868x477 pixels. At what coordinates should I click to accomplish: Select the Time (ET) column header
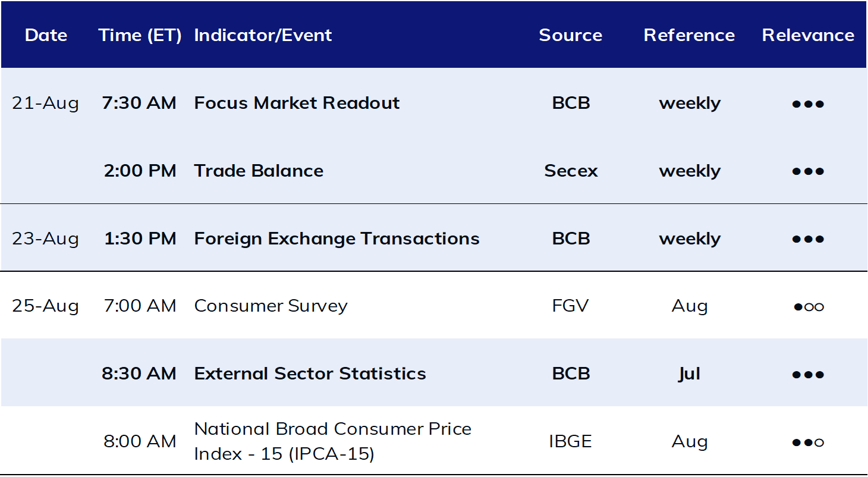(140, 35)
